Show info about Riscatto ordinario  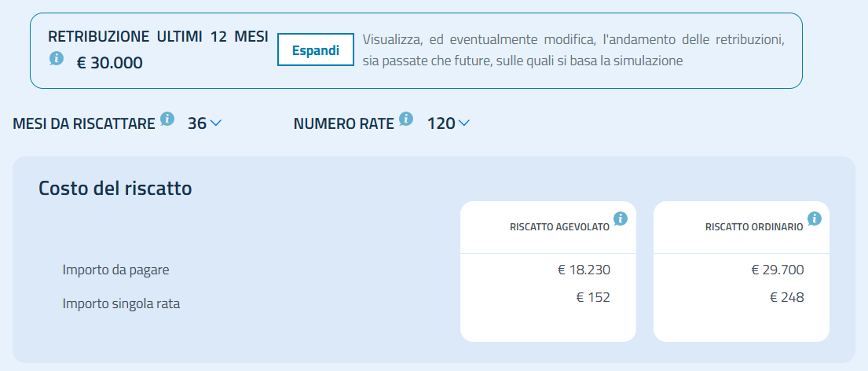(815, 218)
